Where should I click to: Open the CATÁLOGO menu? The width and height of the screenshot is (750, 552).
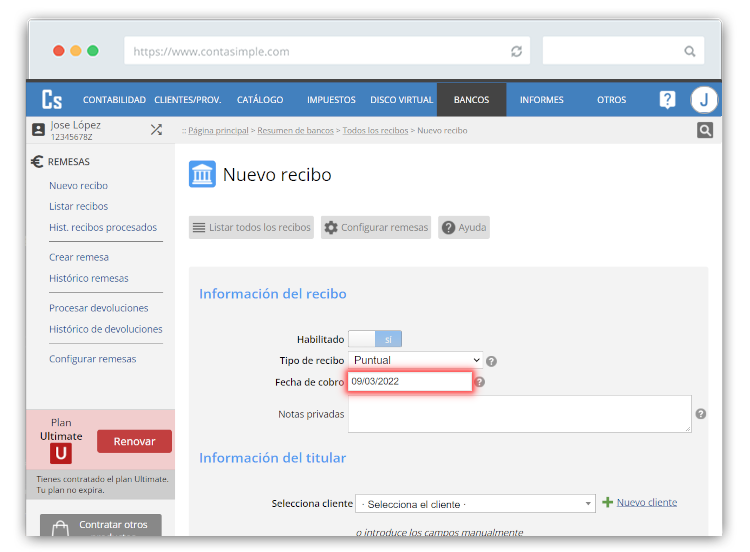(x=260, y=99)
